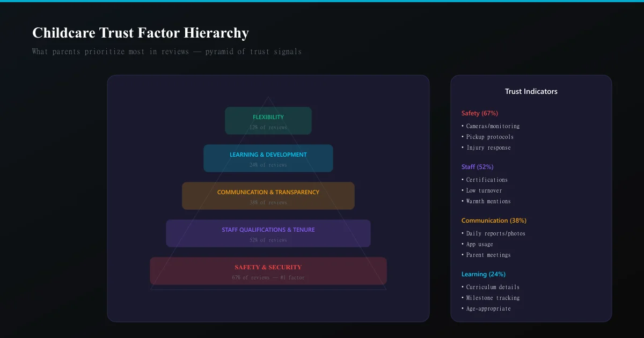
Task: Click the Trust Indicators panel title
Action: (531, 91)
